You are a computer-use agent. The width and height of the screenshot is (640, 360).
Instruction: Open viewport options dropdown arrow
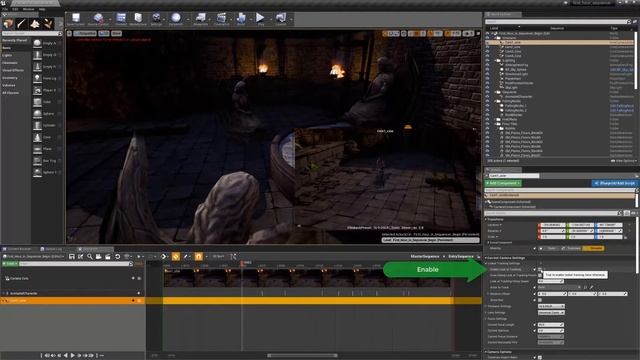click(x=69, y=33)
